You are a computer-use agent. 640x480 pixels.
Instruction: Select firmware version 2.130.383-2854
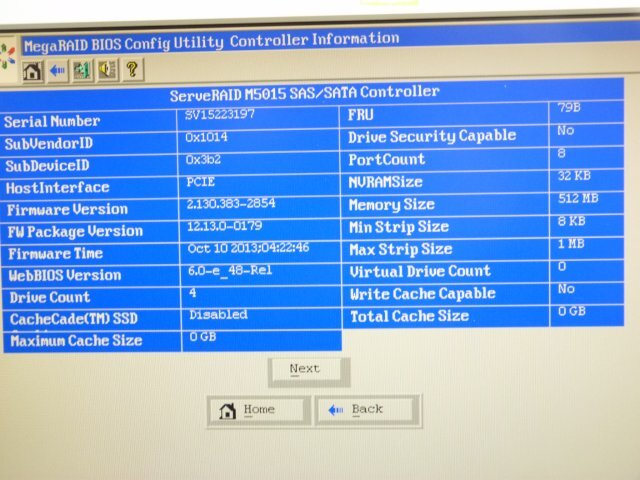[x=231, y=203]
